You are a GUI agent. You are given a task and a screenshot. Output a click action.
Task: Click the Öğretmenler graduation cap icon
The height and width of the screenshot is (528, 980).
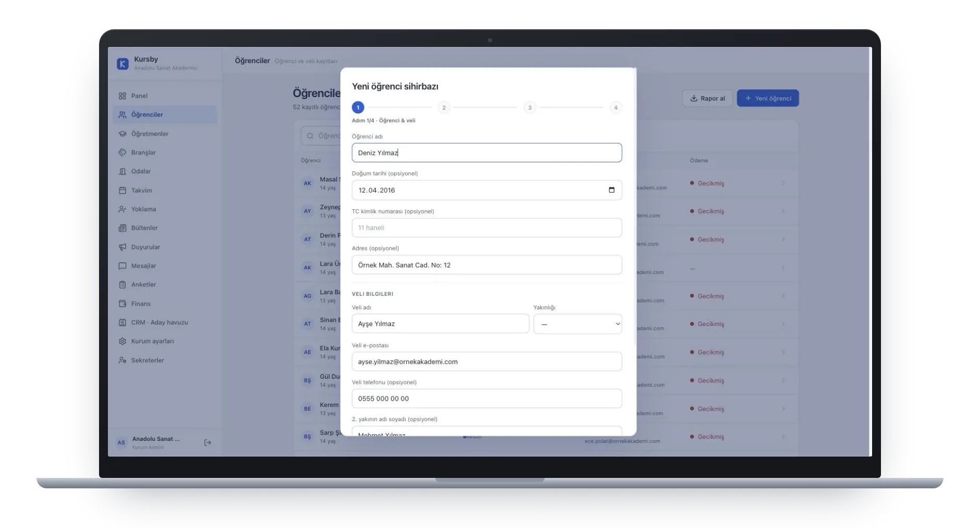pos(123,134)
